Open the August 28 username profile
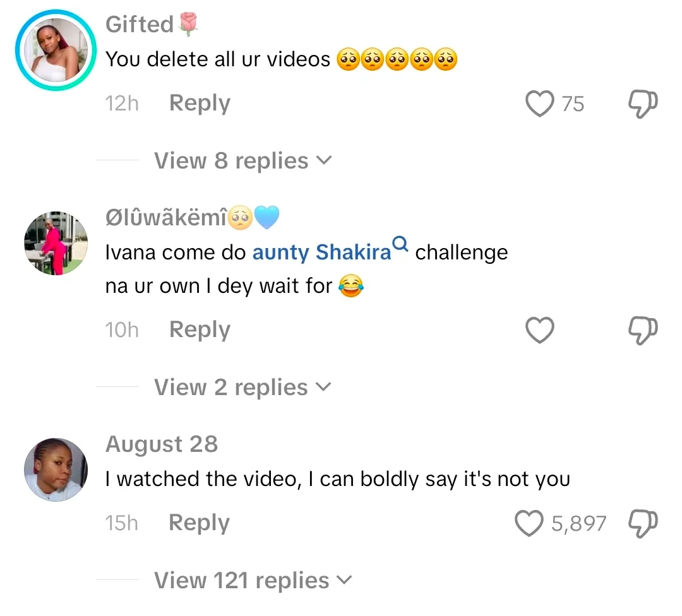This screenshot has width=682, height=616. 162,444
